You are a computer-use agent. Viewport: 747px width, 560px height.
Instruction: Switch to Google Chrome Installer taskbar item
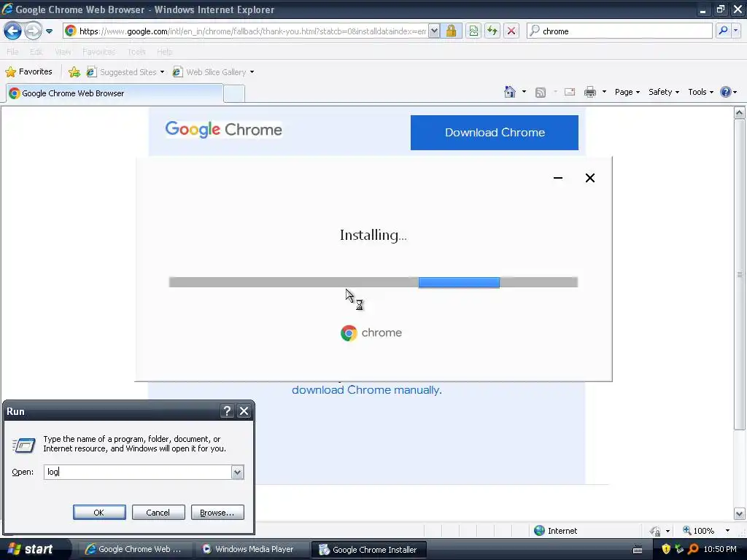point(368,550)
